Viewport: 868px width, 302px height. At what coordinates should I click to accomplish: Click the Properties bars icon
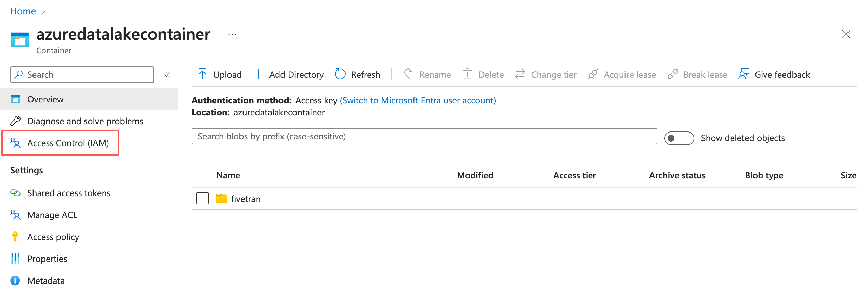click(x=15, y=259)
